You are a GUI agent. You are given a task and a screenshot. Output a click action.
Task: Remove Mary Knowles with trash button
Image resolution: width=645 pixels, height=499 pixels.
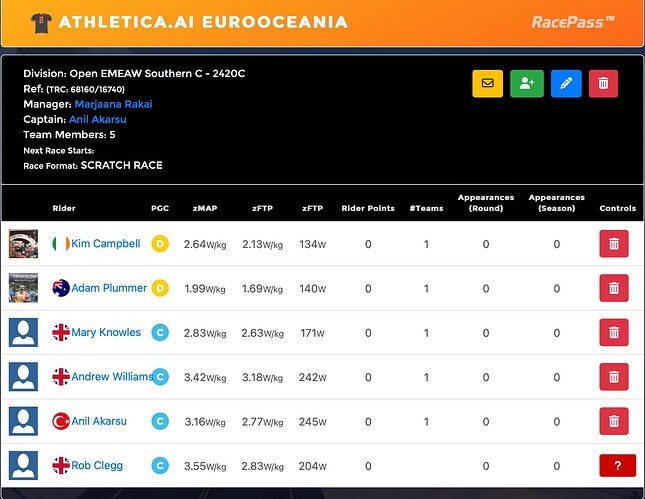[614, 332]
